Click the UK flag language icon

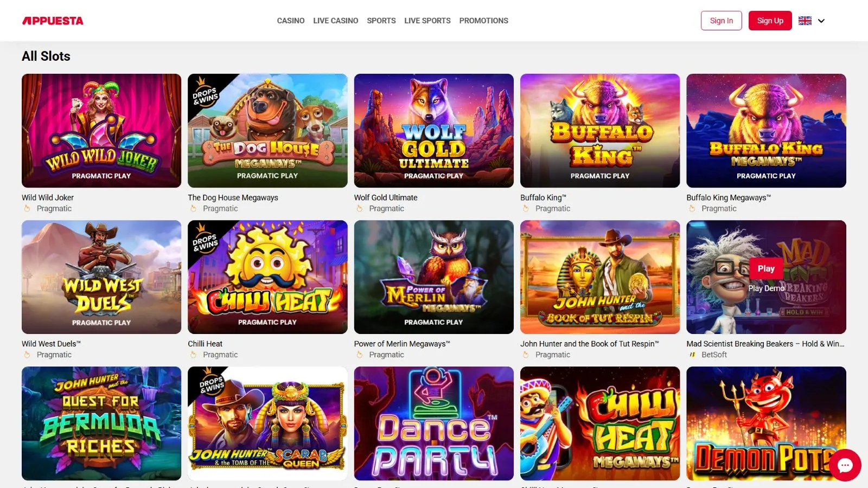pos(805,21)
